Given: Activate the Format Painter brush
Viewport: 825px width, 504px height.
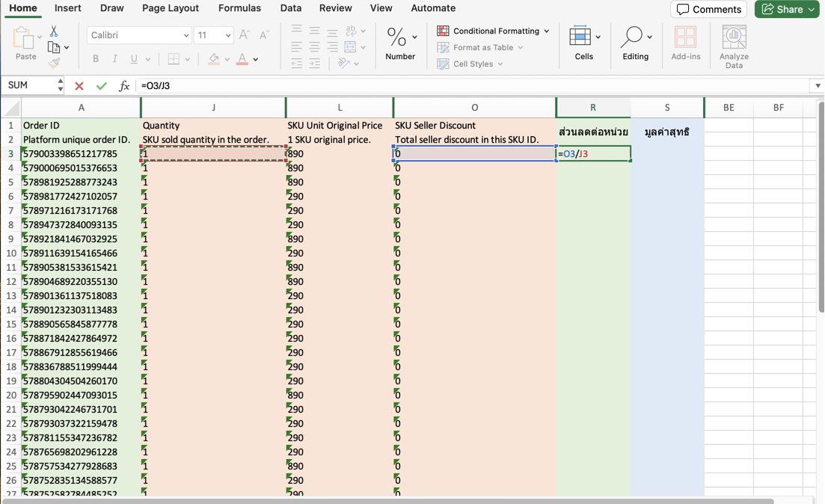Looking at the screenshot, I should coord(54,63).
